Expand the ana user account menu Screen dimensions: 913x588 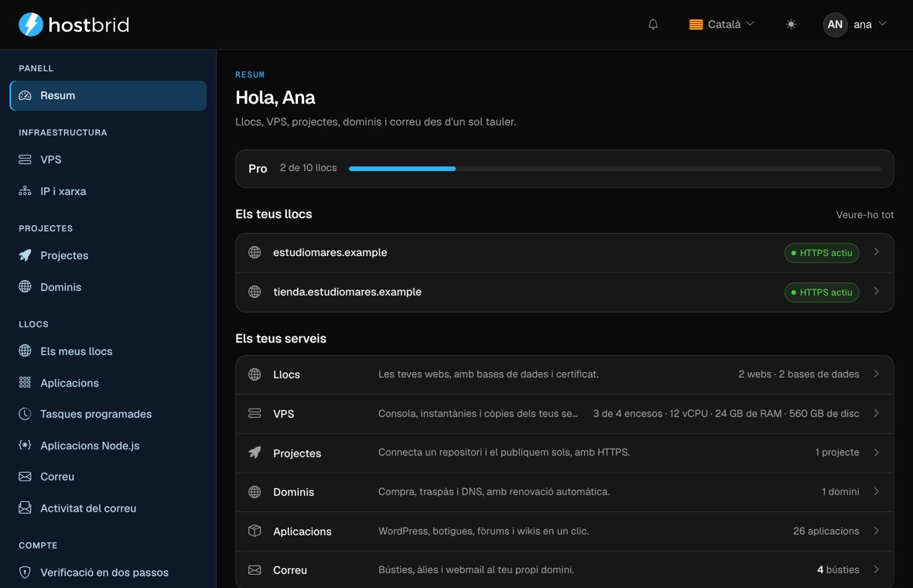click(855, 25)
